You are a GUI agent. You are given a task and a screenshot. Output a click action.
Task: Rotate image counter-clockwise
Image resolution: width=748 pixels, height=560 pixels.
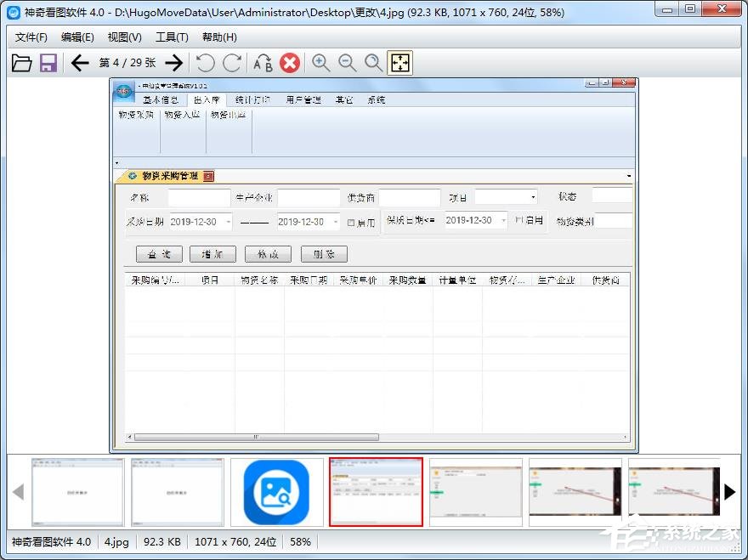click(205, 63)
